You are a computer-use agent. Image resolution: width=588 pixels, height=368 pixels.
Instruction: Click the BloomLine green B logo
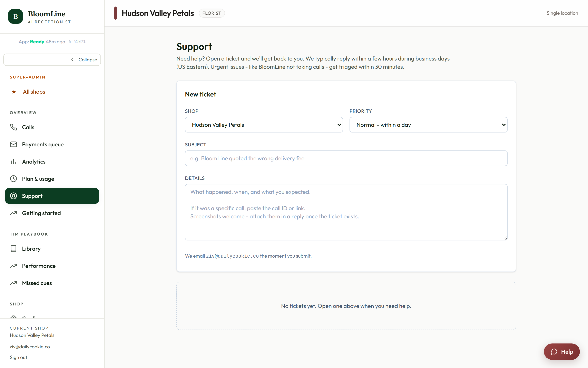(16, 16)
